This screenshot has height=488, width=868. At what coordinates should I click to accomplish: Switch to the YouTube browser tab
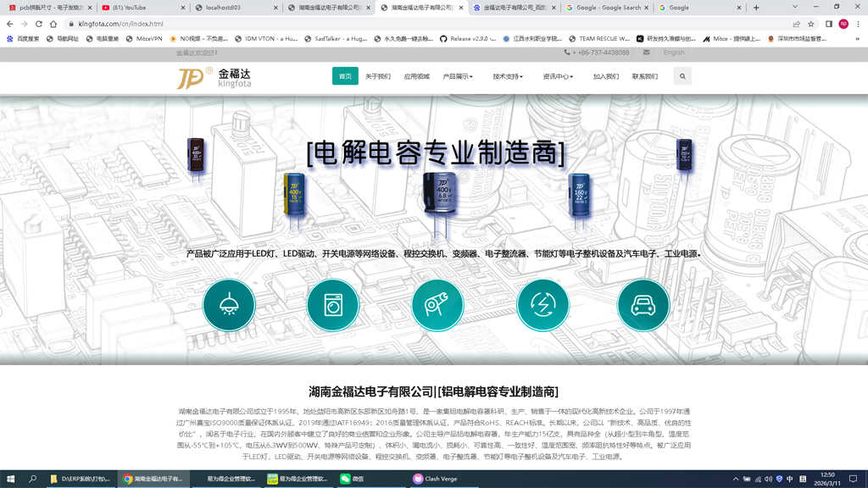pos(136,8)
